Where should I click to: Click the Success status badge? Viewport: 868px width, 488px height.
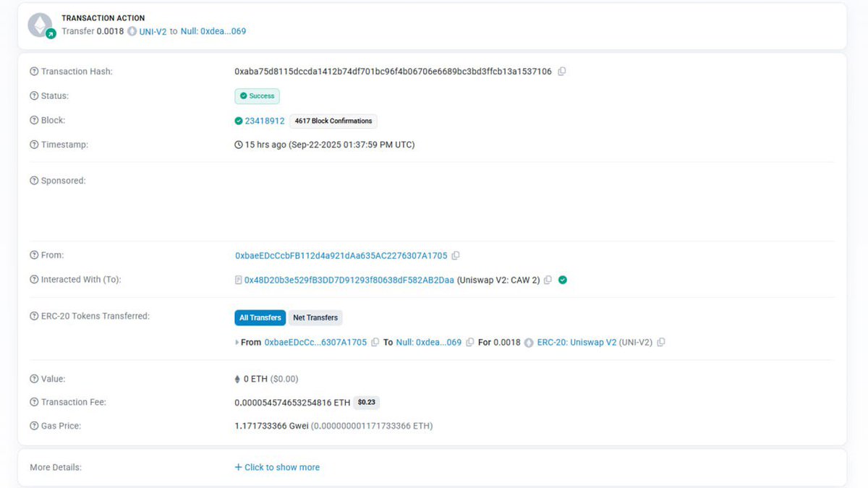257,96
